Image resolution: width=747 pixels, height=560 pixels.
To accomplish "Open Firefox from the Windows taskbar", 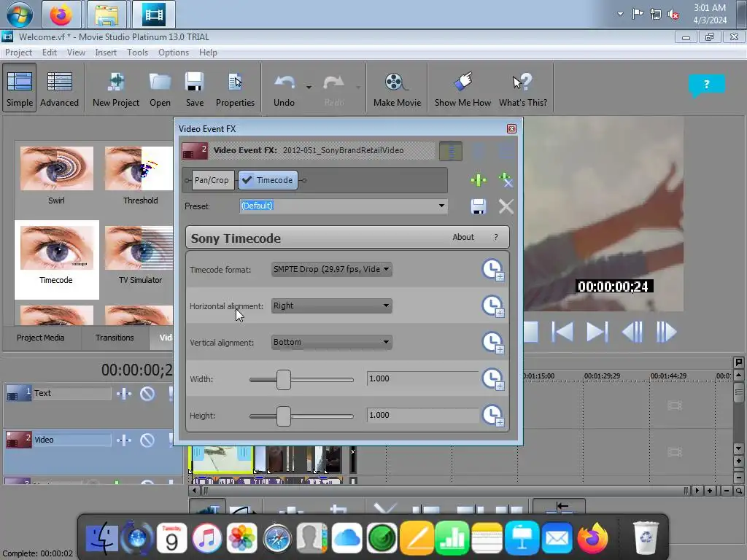I will click(61, 15).
